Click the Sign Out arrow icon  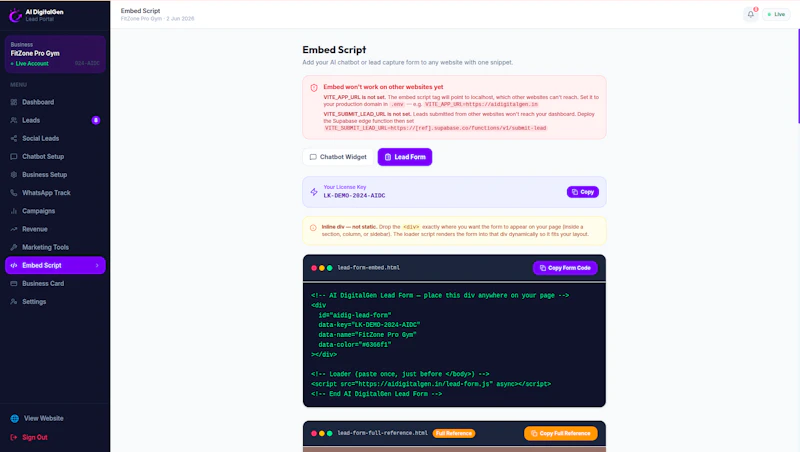tap(14, 437)
